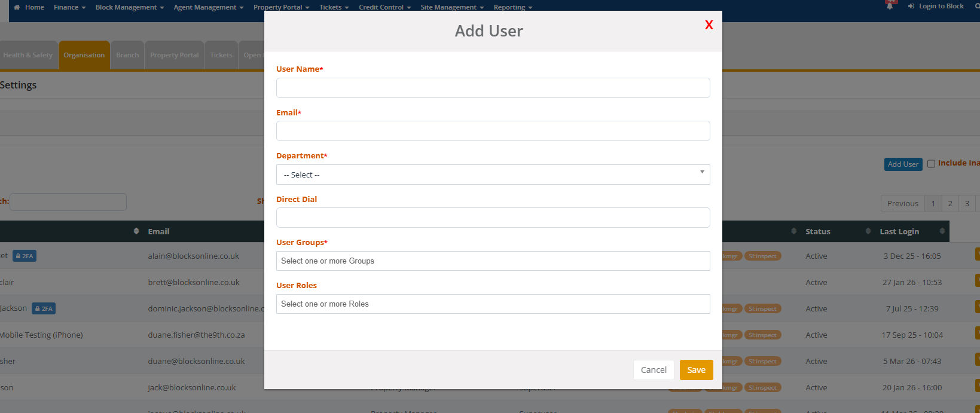
Task: Click the sort arrows left of Email column
Action: click(x=136, y=231)
